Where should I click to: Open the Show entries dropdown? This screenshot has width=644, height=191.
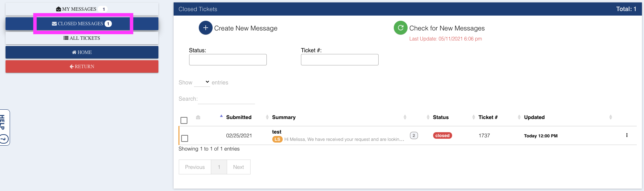click(x=202, y=82)
